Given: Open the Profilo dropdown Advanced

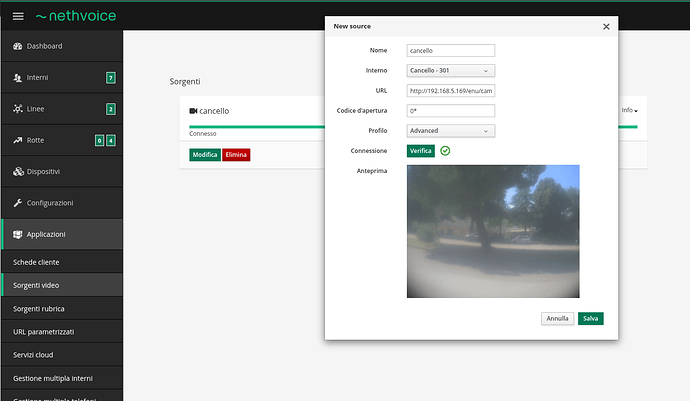Looking at the screenshot, I should pyautogui.click(x=451, y=131).
